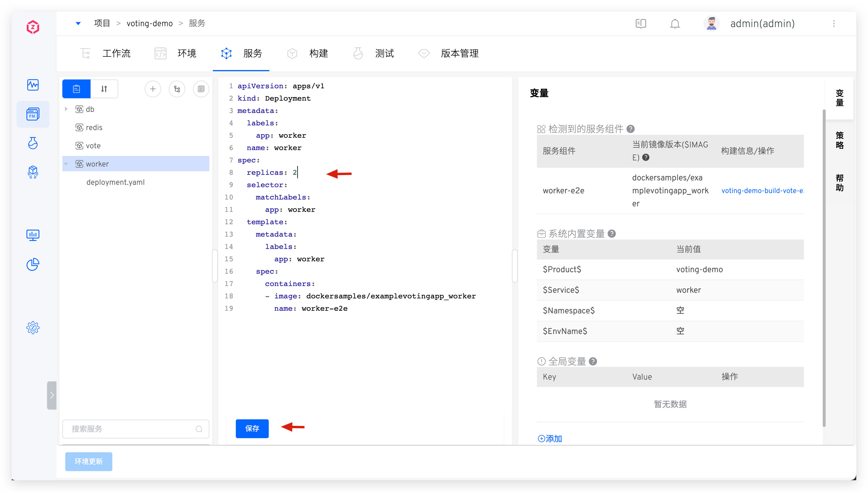
Task: Click the repository sync service icon
Action: (x=177, y=89)
